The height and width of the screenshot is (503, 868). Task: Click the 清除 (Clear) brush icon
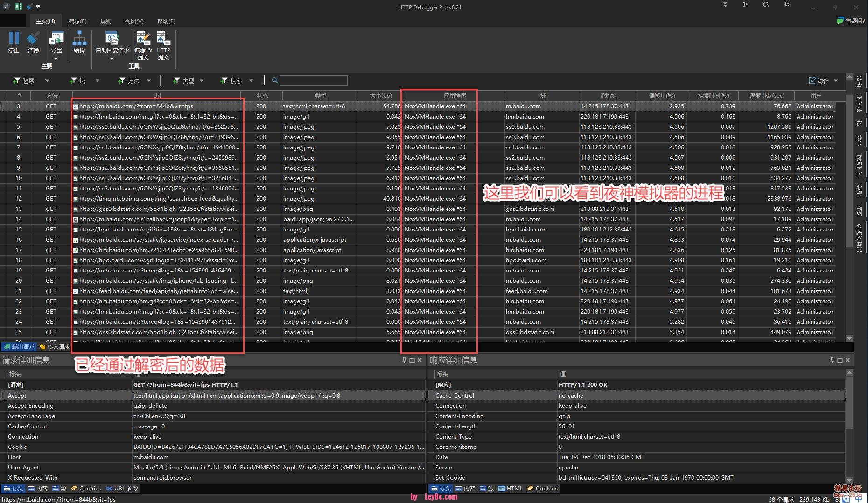tap(33, 38)
